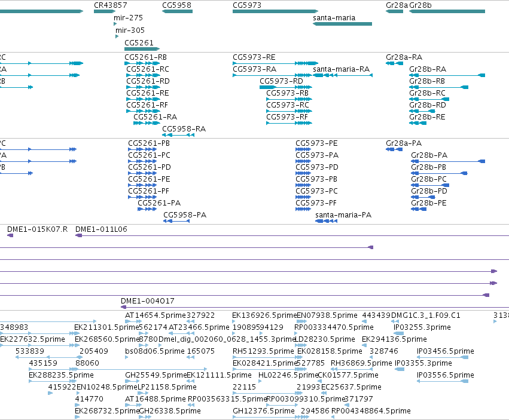Select the CG5973-RD transcript label
Image resolution: width=509 pixels, height=420 pixels.
[282, 81]
